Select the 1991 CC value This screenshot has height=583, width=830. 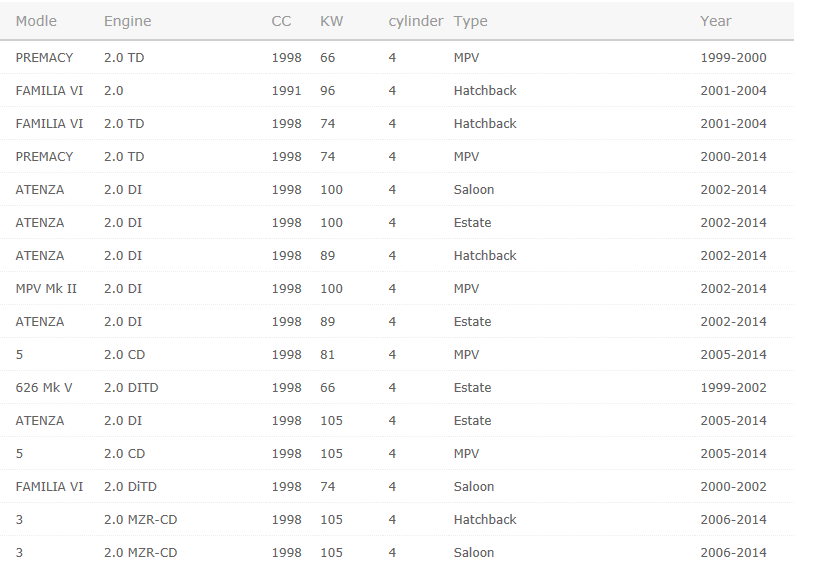(286, 91)
